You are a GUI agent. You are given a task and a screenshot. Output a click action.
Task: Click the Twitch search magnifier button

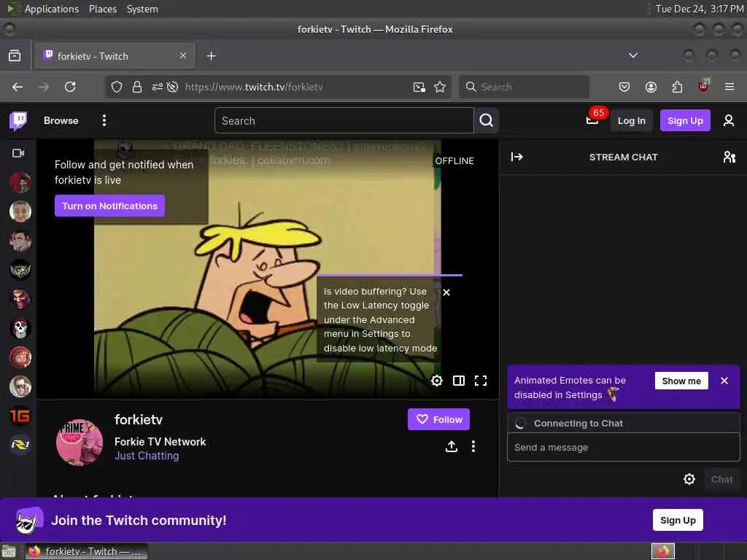[x=487, y=120]
